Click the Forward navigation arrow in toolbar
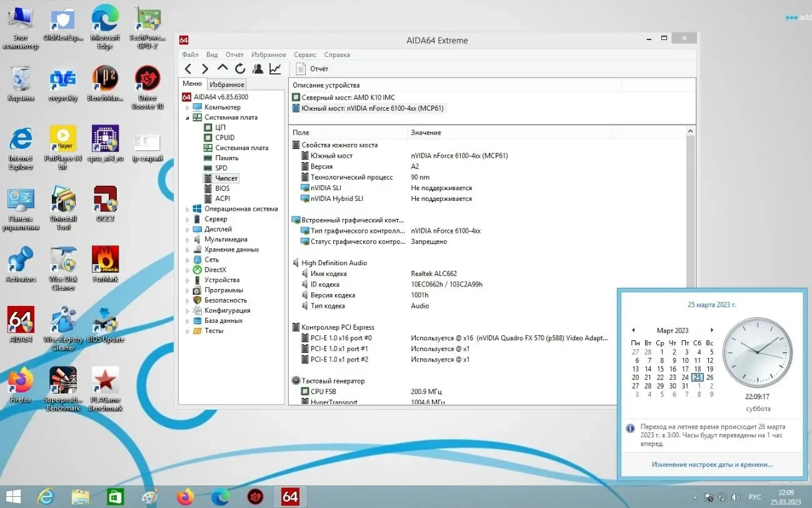 [x=204, y=68]
